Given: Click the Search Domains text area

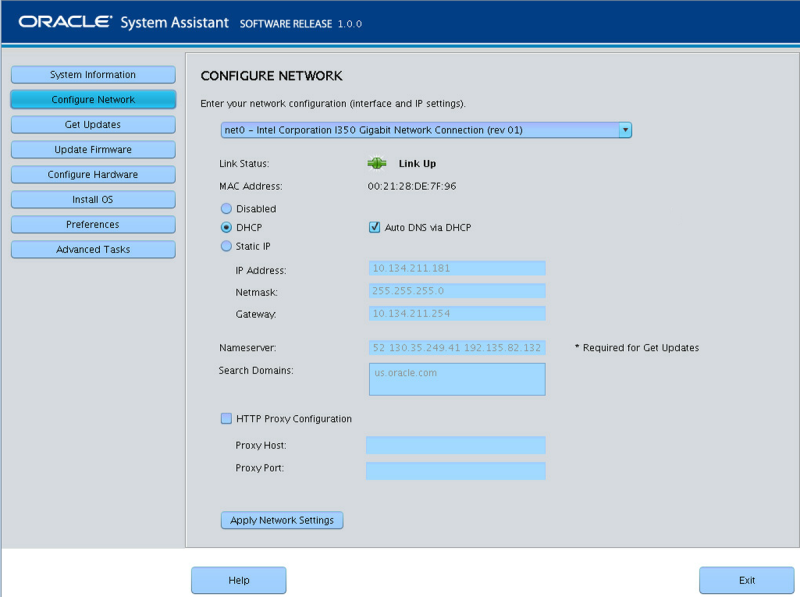Looking at the screenshot, I should coord(457,379).
